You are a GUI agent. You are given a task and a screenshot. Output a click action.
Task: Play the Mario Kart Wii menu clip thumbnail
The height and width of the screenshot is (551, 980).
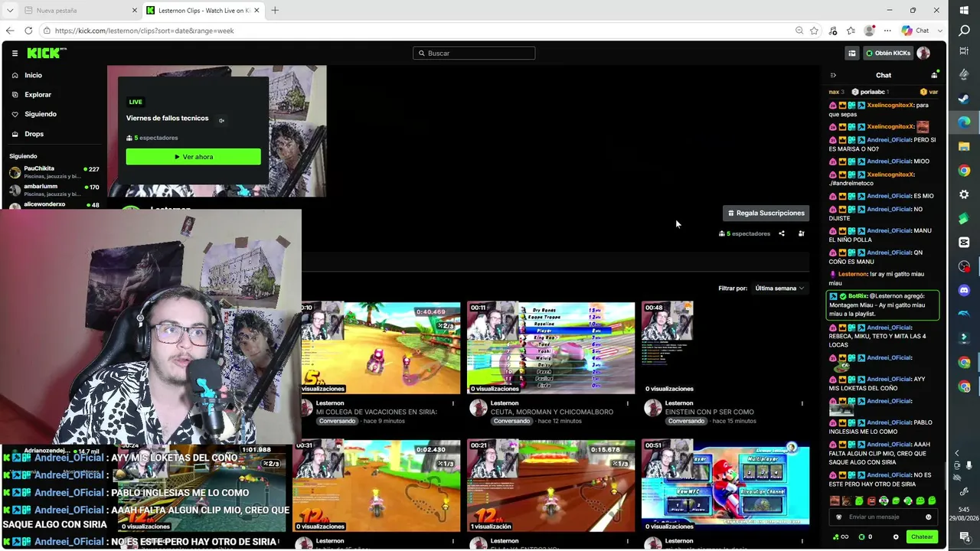[x=726, y=485]
